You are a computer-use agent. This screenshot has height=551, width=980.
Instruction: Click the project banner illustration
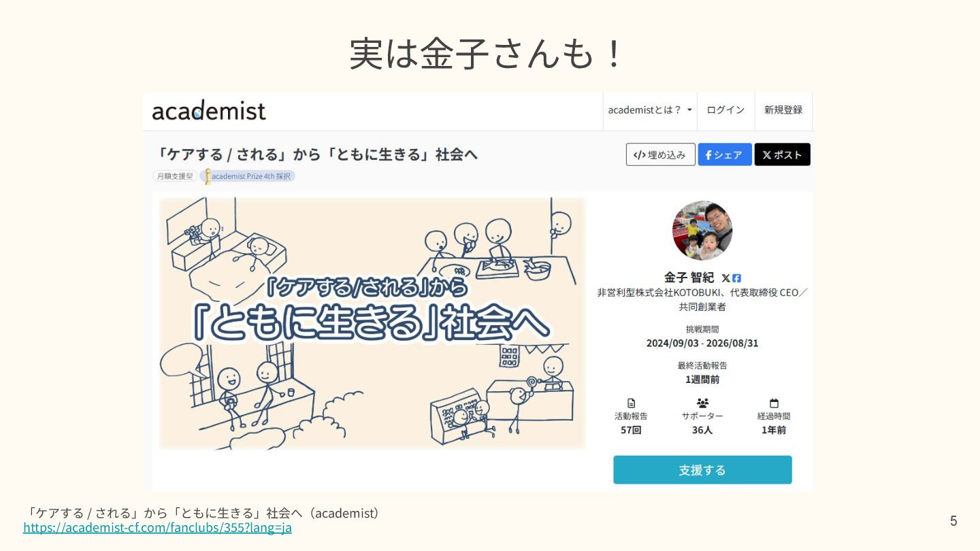coord(372,323)
